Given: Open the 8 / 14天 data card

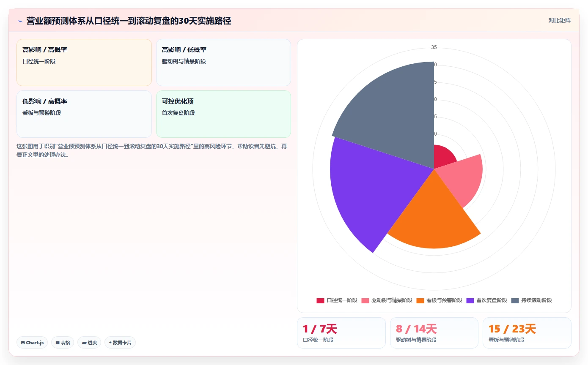Looking at the screenshot, I should pos(434,333).
